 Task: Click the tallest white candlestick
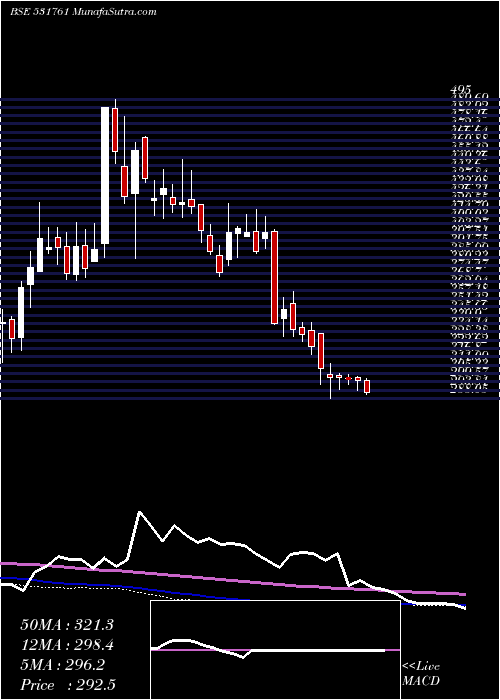(x=105, y=175)
